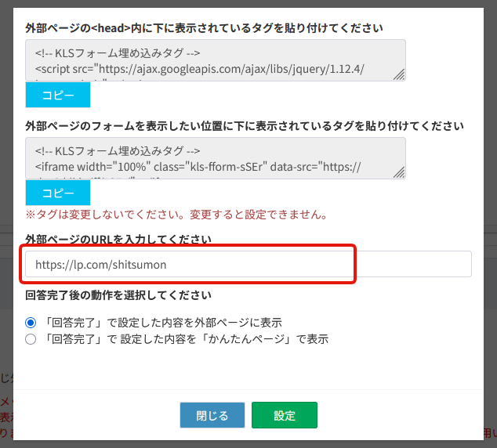Copy the iframe embed tag
This screenshot has width=497, height=448.
(x=58, y=193)
